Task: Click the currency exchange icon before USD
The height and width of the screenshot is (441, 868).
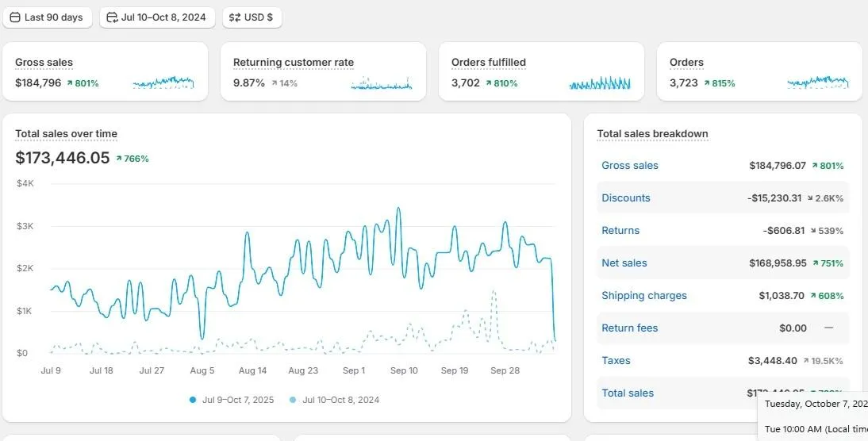Action: pos(235,17)
